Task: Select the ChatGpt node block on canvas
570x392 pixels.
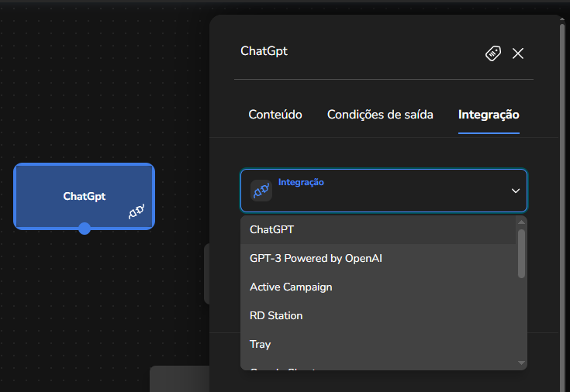Action: (85, 196)
